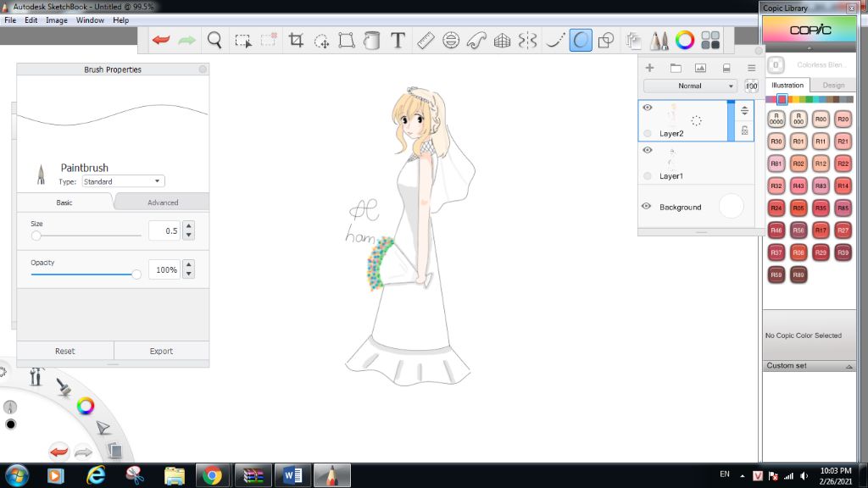This screenshot has height=488, width=868.
Task: Create a new layer group folder
Action: (x=676, y=68)
